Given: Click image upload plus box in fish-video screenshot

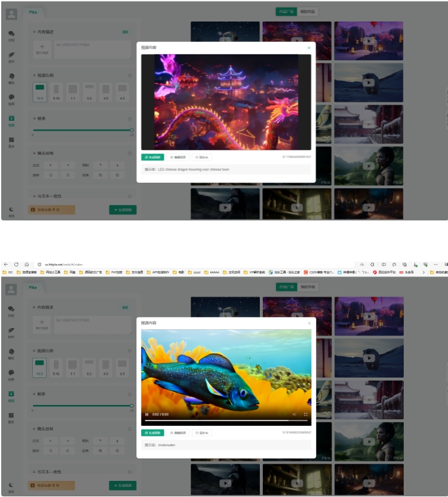Looking at the screenshot, I should pyautogui.click(x=42, y=324).
